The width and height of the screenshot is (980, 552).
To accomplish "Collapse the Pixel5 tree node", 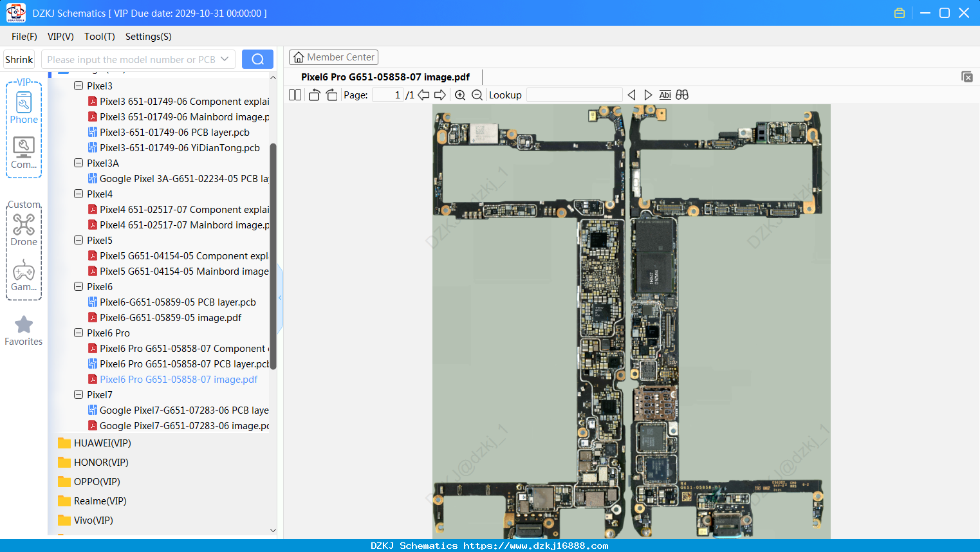I will 79,241.
